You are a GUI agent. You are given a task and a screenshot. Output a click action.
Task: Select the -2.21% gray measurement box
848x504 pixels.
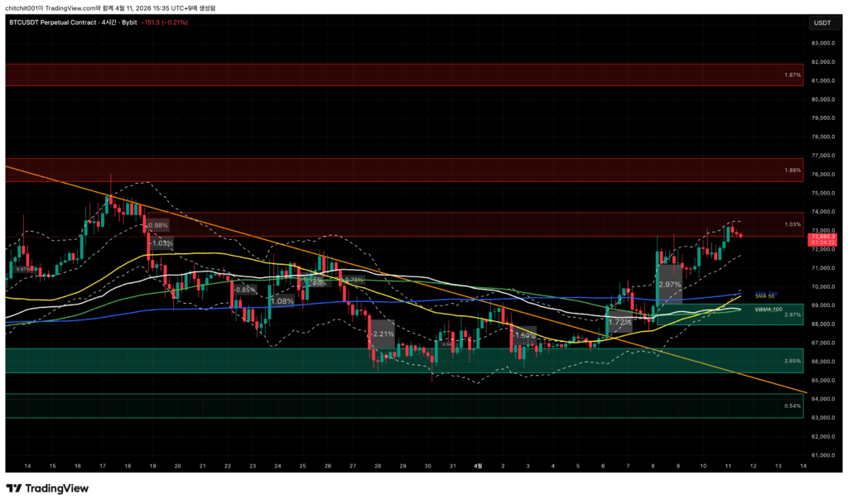click(382, 335)
